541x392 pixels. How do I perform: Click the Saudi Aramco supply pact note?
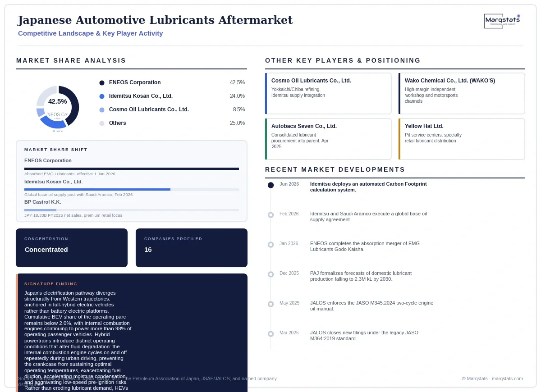[78, 195]
